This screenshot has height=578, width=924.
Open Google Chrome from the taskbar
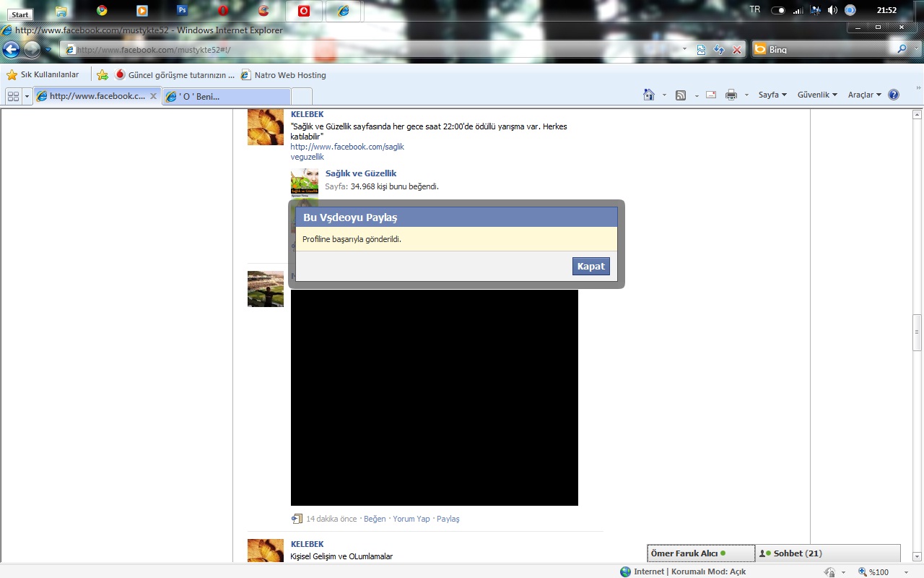pos(102,11)
